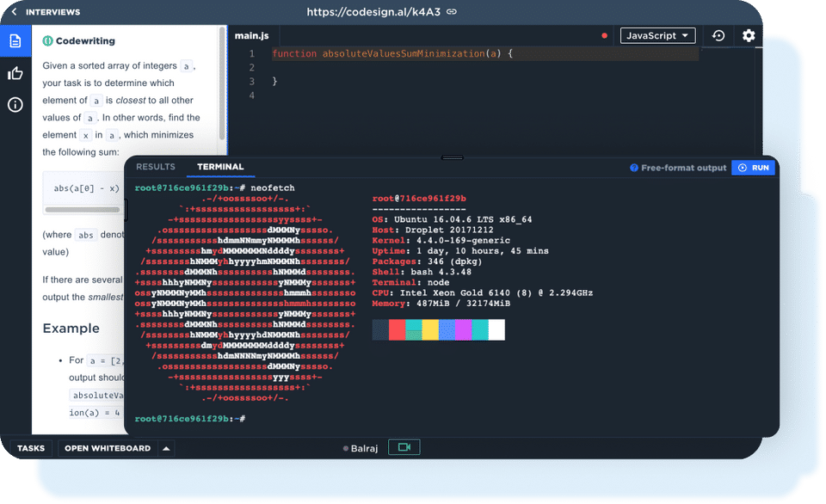Click the unsaved changes red dot indicator
Screen dimensions: 826x504
click(x=604, y=36)
